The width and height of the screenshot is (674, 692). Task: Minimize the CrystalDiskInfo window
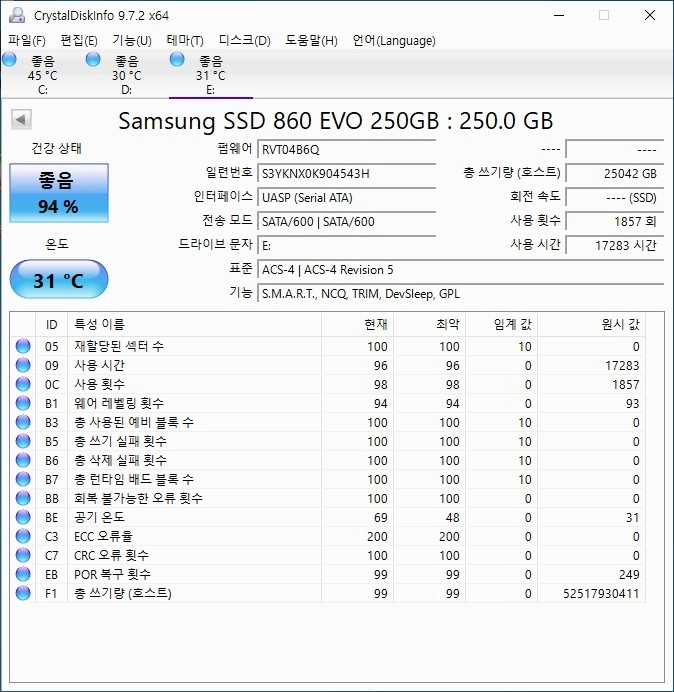click(x=559, y=15)
